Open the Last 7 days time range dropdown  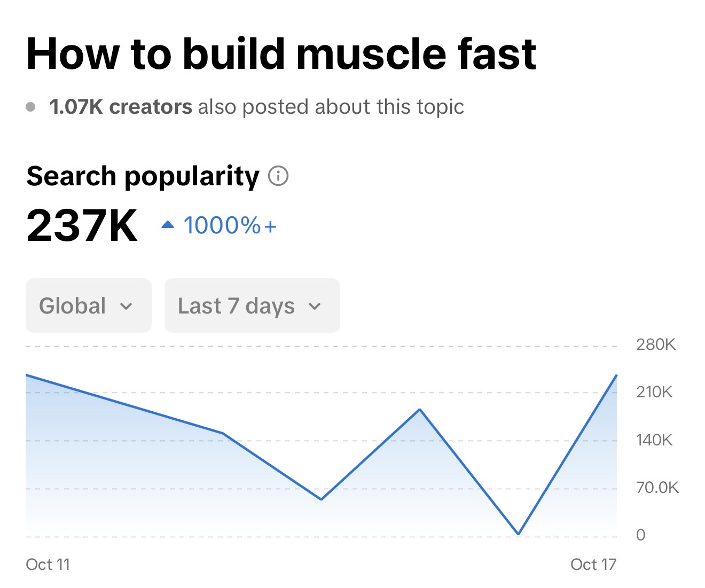[x=252, y=305]
